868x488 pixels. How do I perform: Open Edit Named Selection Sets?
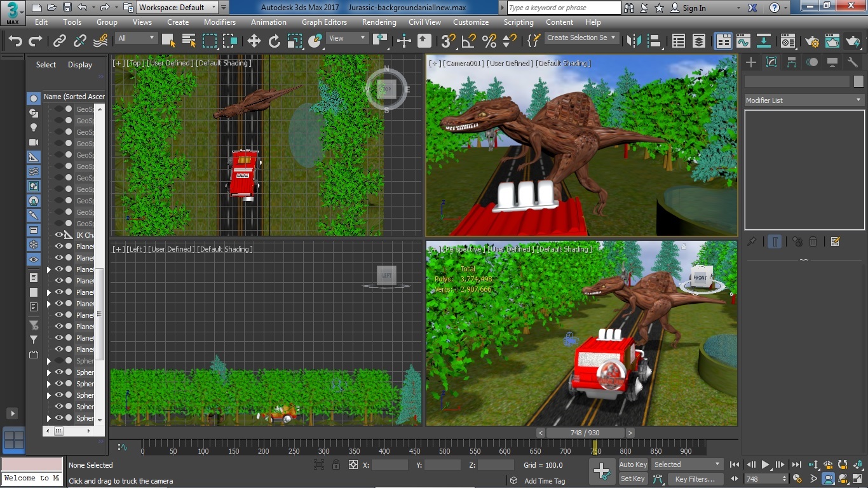click(534, 41)
